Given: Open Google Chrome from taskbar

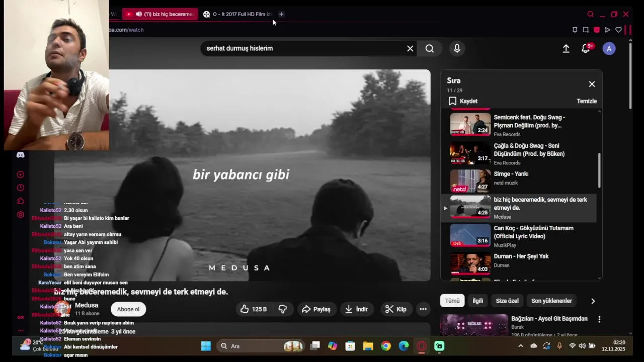Looking at the screenshot, I should click(x=386, y=346).
